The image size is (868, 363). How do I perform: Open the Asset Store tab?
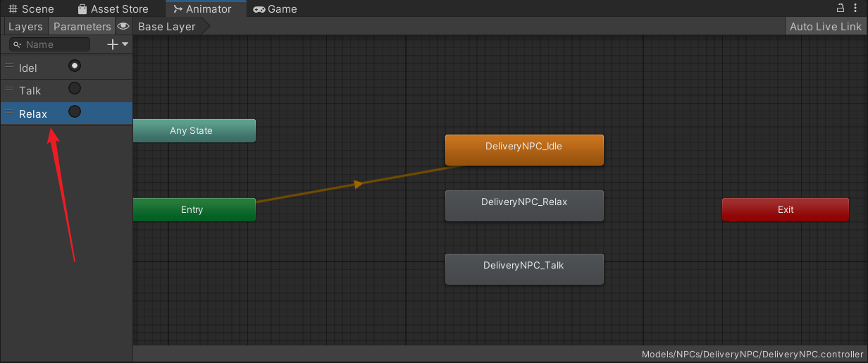tap(113, 9)
